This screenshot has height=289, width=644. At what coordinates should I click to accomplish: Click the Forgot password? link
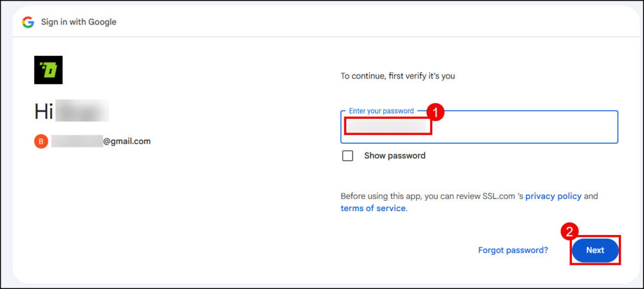coord(513,250)
